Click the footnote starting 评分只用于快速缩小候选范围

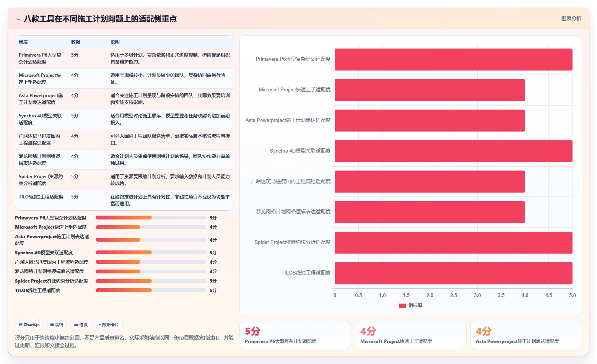coord(124,341)
